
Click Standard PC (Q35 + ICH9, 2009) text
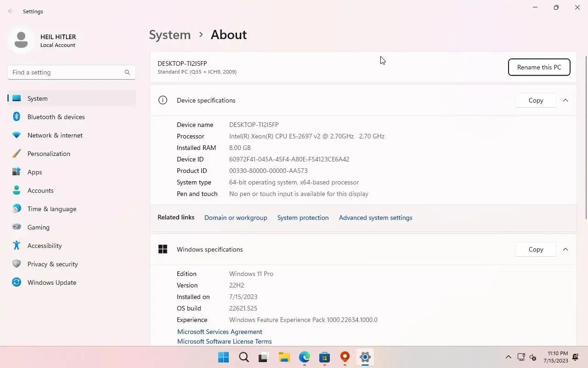[197, 72]
